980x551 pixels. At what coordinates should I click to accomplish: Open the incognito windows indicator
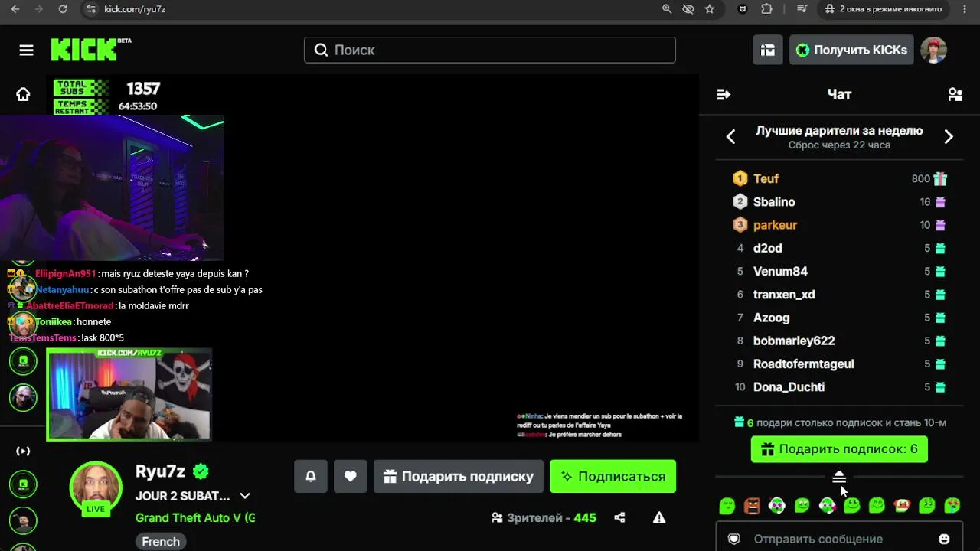click(883, 9)
